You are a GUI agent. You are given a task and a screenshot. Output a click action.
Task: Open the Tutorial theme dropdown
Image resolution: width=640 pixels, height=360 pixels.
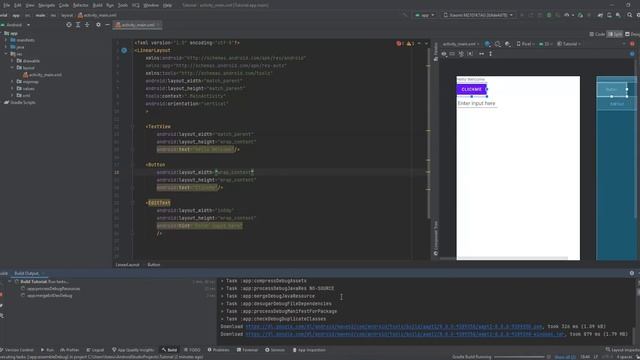click(x=569, y=44)
